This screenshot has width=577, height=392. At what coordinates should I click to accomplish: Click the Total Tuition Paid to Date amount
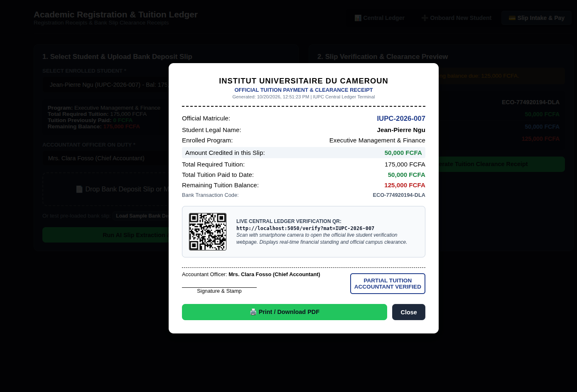[x=406, y=175]
